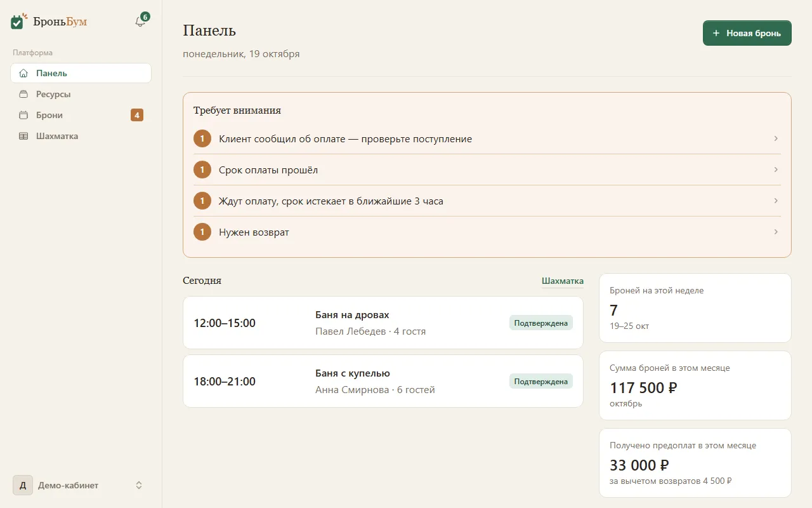Click the grid icon beside Шахматка
The image size is (812, 508).
(x=23, y=136)
